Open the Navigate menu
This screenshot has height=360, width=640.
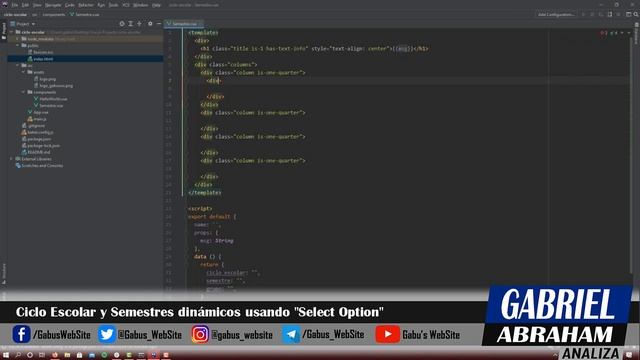pos(53,5)
